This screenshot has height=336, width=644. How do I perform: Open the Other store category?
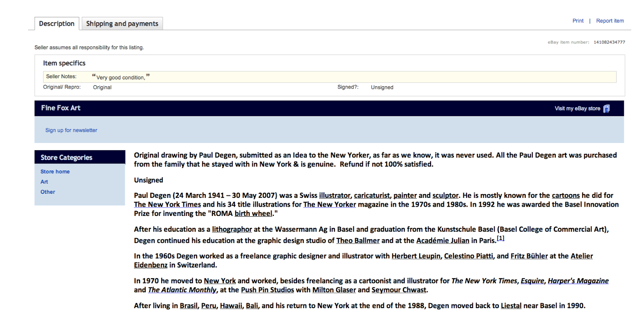pyautogui.click(x=48, y=192)
